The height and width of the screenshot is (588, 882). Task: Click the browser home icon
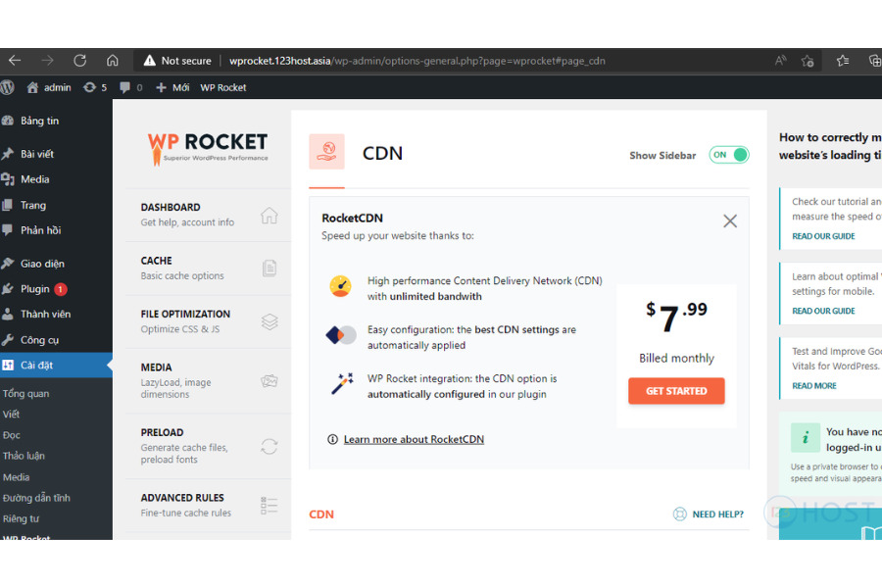point(113,60)
